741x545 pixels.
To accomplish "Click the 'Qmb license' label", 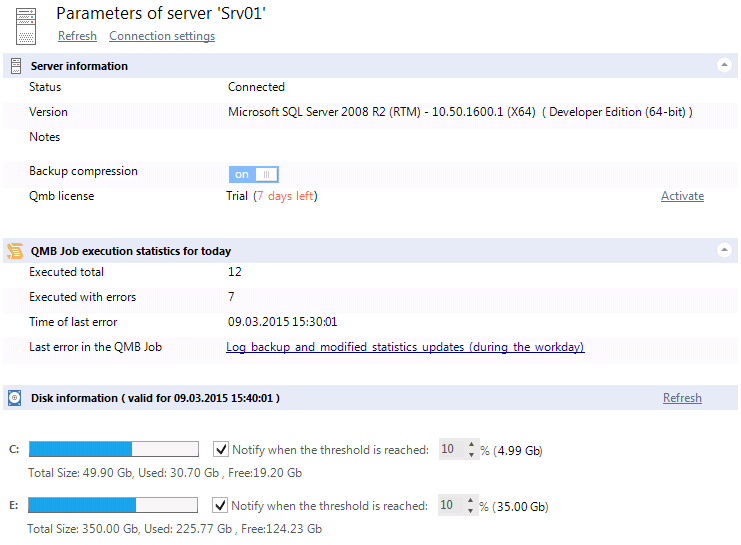I will [x=61, y=196].
